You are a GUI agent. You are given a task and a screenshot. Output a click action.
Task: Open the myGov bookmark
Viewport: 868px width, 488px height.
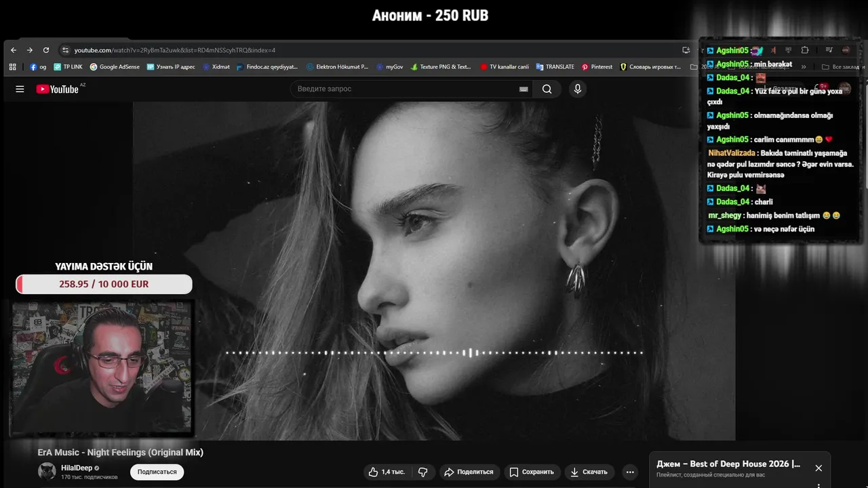click(x=389, y=67)
